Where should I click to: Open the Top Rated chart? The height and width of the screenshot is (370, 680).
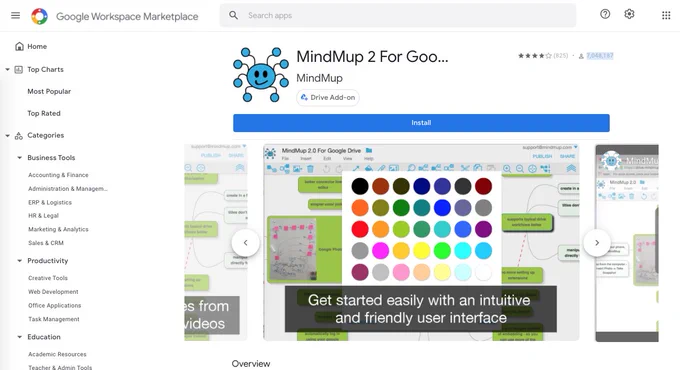44,113
